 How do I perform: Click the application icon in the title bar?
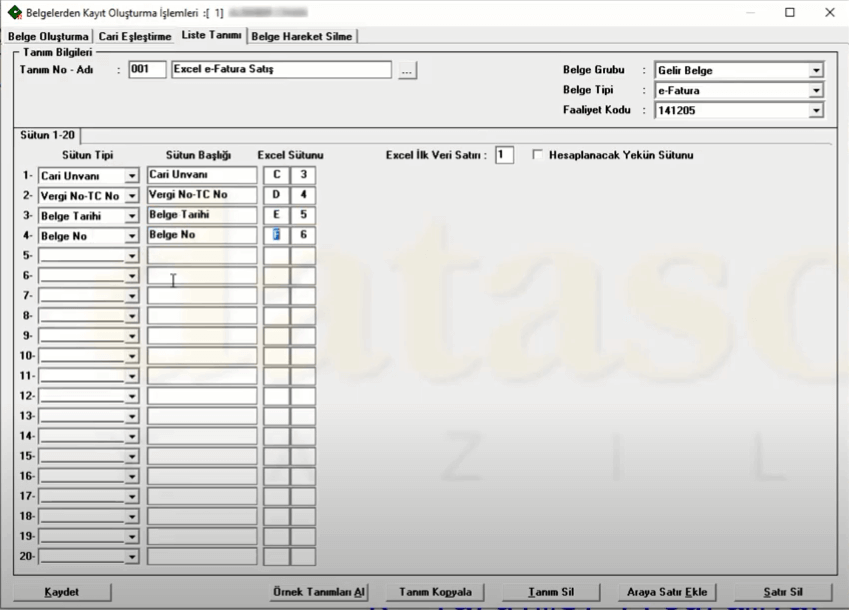click(x=15, y=13)
